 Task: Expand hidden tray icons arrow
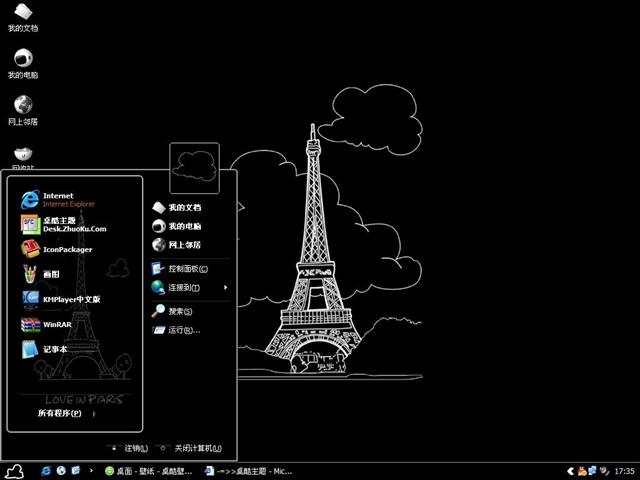click(571, 471)
